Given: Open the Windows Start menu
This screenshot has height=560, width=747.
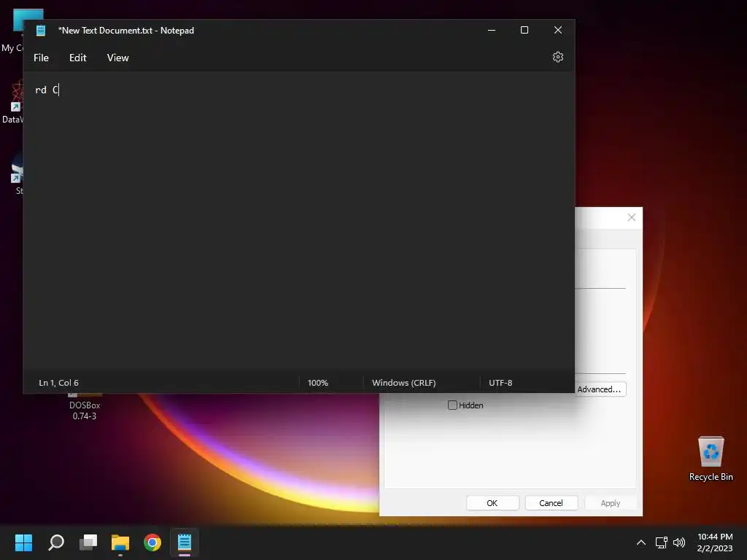Looking at the screenshot, I should [23, 542].
